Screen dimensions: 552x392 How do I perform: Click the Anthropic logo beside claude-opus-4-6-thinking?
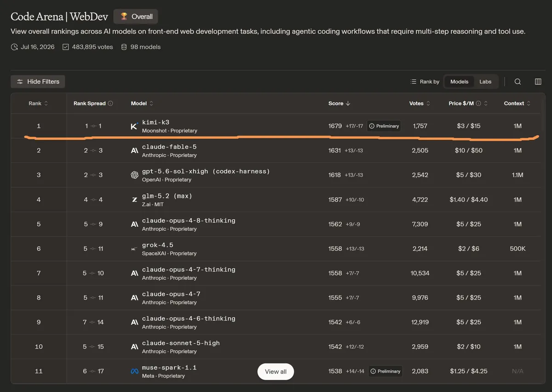coord(134,322)
